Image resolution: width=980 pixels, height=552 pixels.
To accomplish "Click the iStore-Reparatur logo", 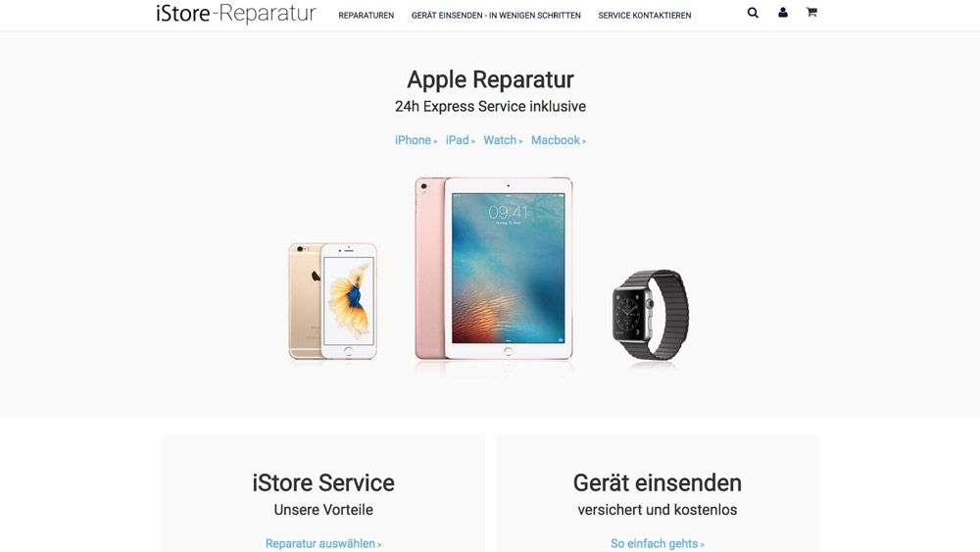I will 235,13.
